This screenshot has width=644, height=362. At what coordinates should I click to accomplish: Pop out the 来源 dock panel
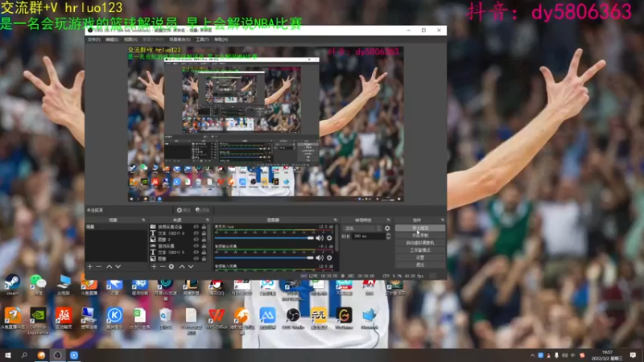click(x=207, y=220)
